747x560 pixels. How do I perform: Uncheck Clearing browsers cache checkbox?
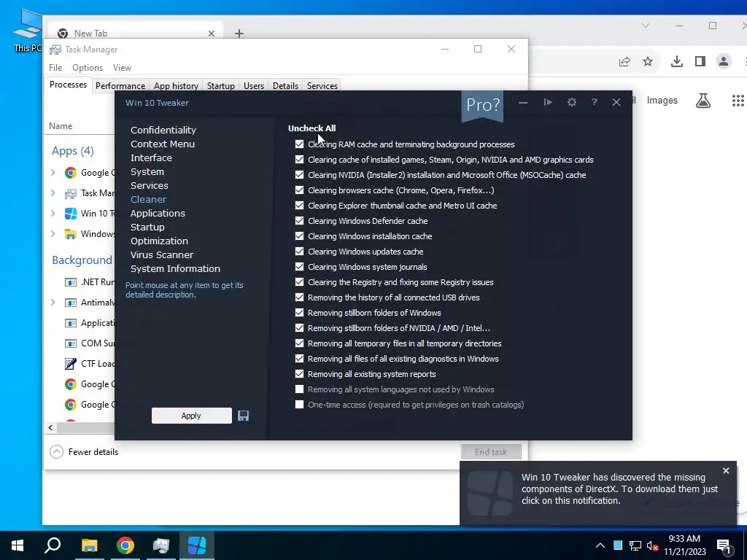pyautogui.click(x=299, y=190)
